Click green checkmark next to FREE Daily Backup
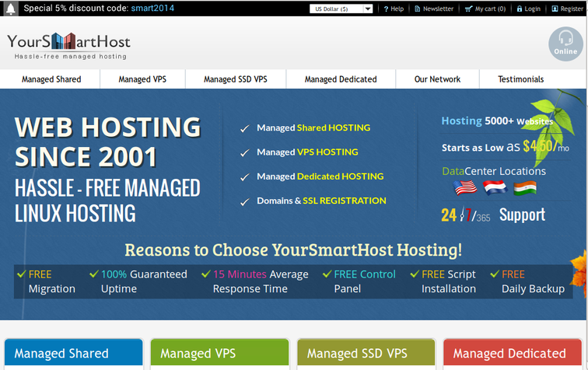588x370 pixels. 495,274
